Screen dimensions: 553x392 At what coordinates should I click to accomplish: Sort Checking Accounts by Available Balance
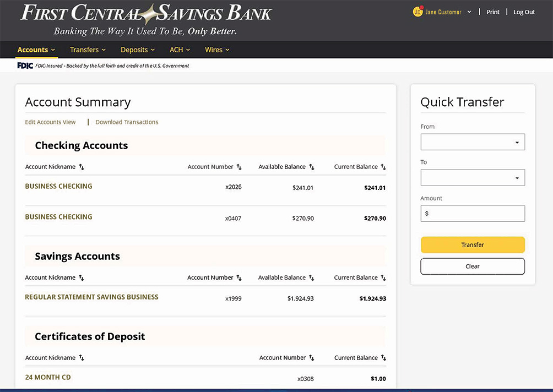(311, 167)
